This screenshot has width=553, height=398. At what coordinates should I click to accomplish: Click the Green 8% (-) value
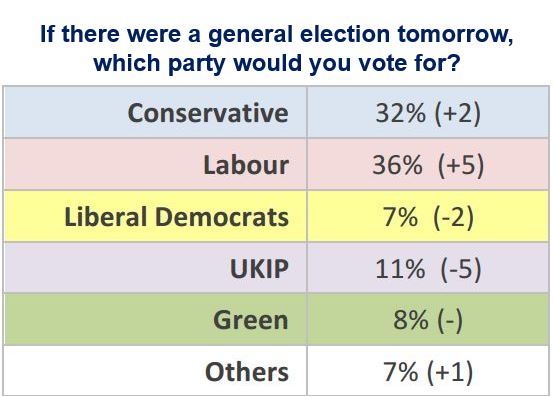pos(428,320)
